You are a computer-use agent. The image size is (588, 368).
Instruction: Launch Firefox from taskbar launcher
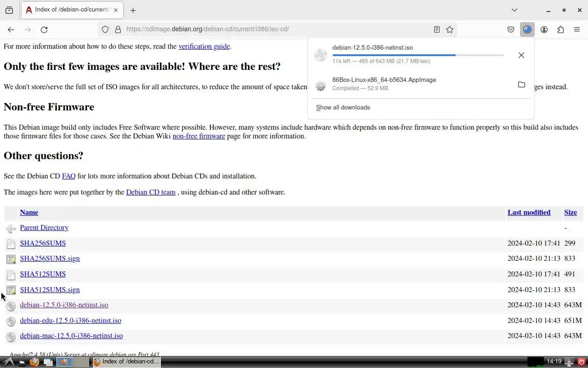point(34,362)
